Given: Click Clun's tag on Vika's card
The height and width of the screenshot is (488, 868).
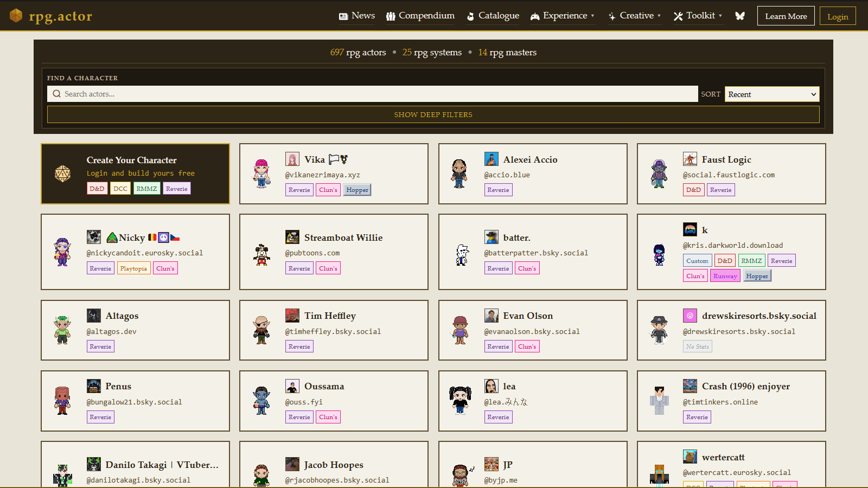Looking at the screenshot, I should click(x=328, y=190).
